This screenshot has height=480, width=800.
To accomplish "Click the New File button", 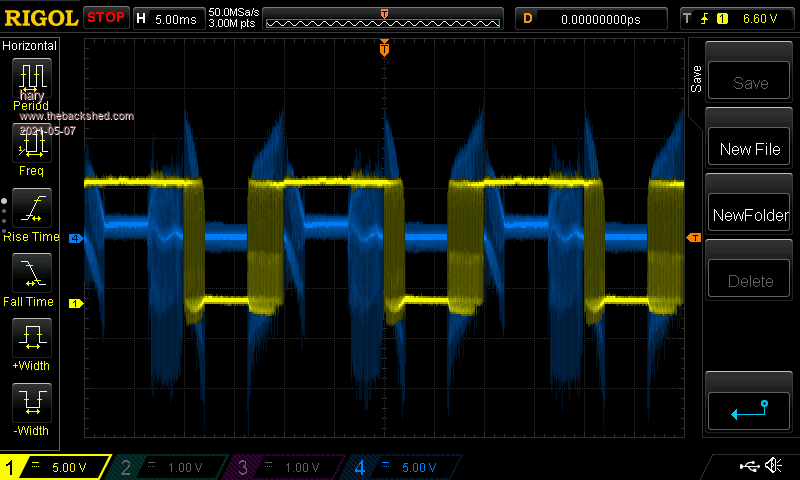I will (750, 149).
